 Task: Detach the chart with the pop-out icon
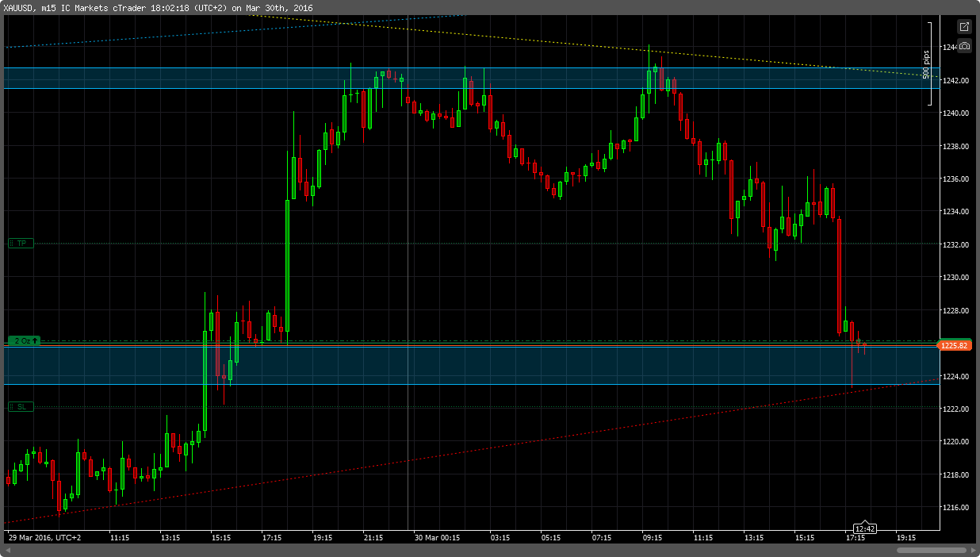click(964, 26)
